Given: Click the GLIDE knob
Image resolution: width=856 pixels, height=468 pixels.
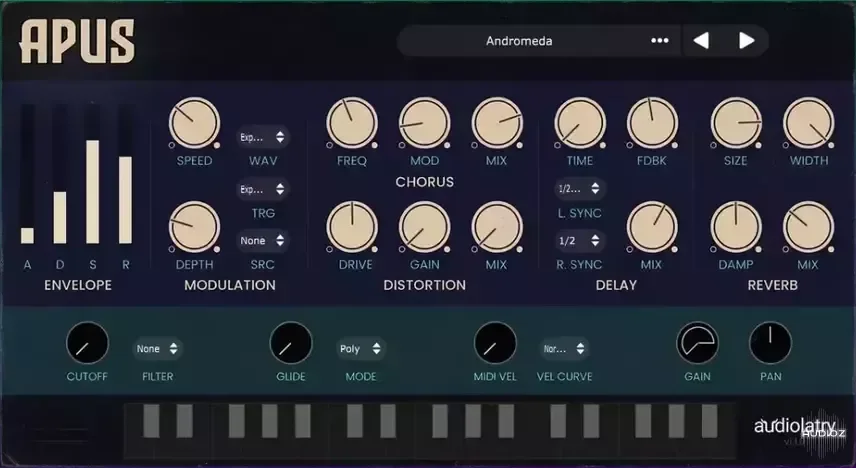Looking at the screenshot, I should (291, 343).
